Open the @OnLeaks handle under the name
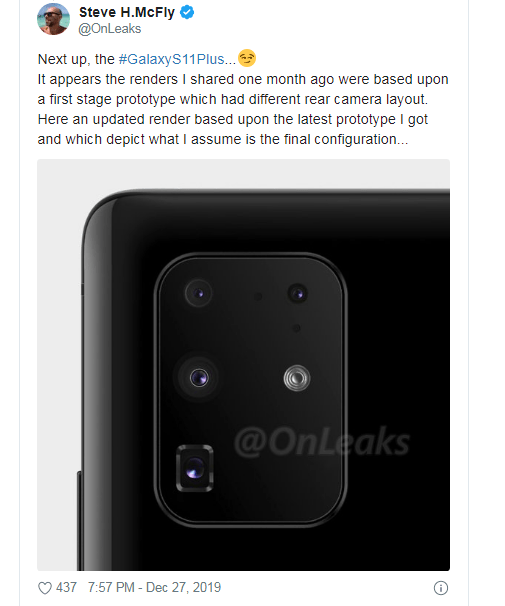The height and width of the screenshot is (606, 505). point(110,29)
